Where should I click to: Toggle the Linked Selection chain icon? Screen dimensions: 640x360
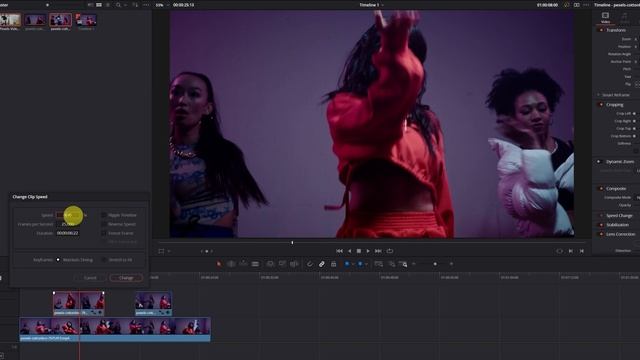322,264
